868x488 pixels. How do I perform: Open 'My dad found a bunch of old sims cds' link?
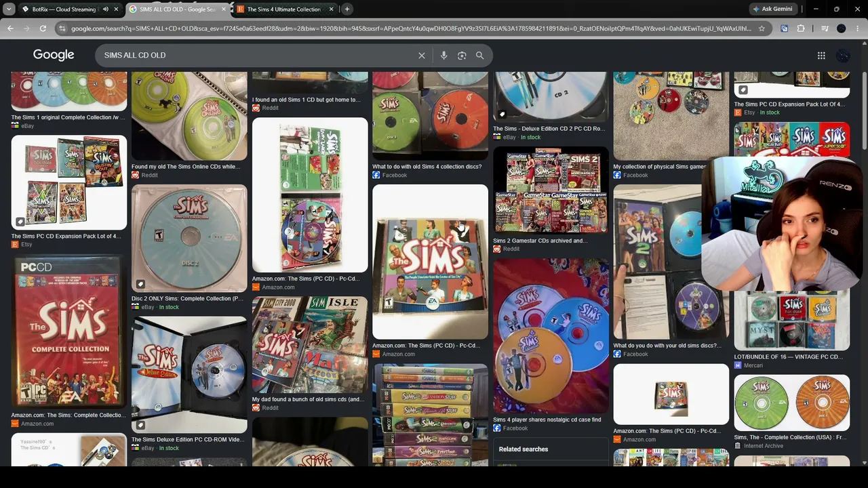308,400
